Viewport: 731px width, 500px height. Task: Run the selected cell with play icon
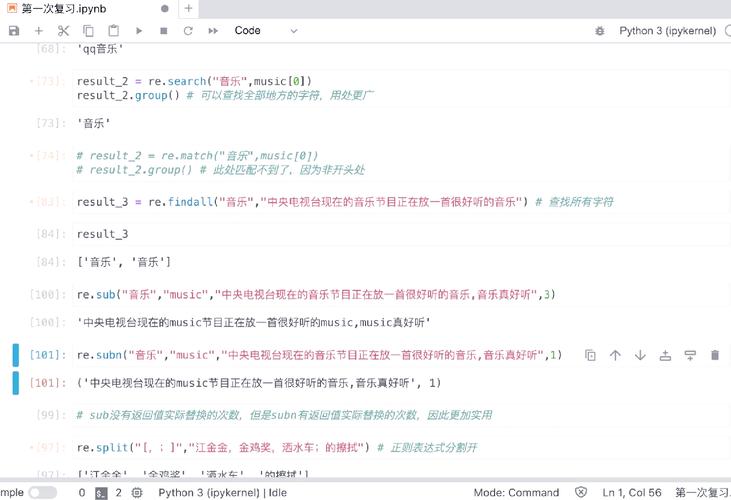pos(138,31)
